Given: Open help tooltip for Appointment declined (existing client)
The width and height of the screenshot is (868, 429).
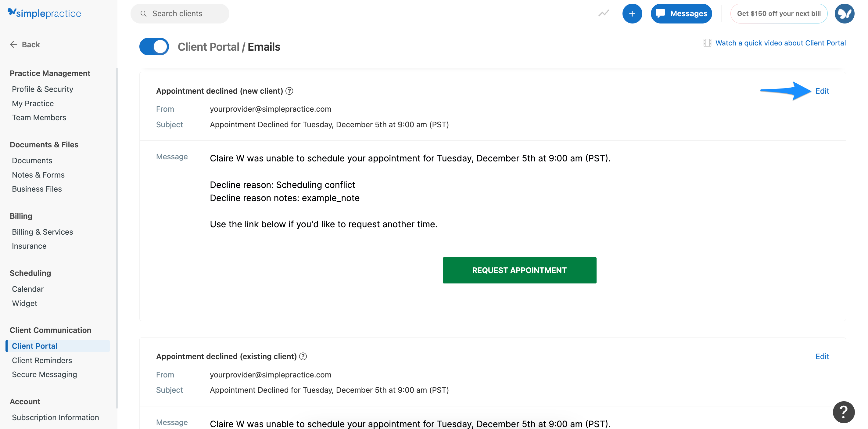Looking at the screenshot, I should pos(303,356).
